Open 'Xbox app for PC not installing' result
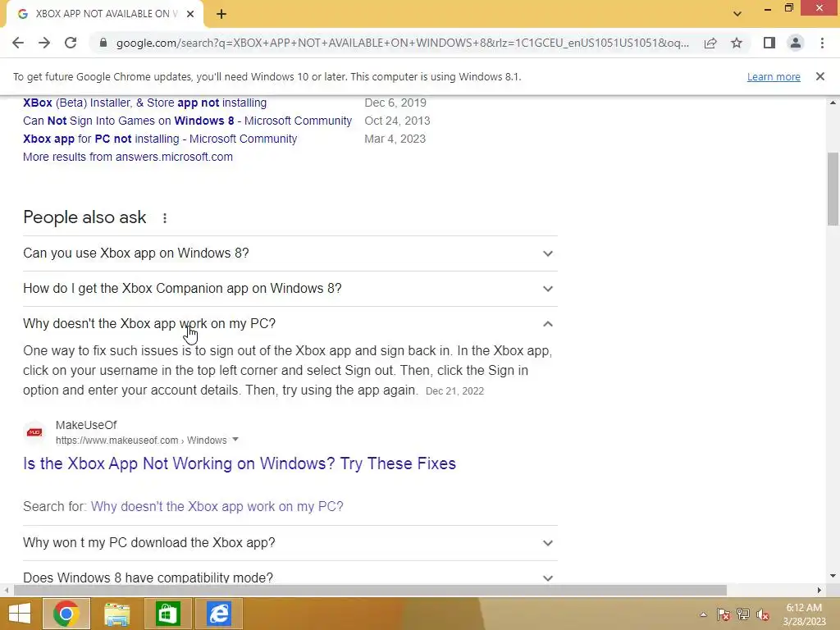Screen dimensions: 840x630 tap(160, 139)
